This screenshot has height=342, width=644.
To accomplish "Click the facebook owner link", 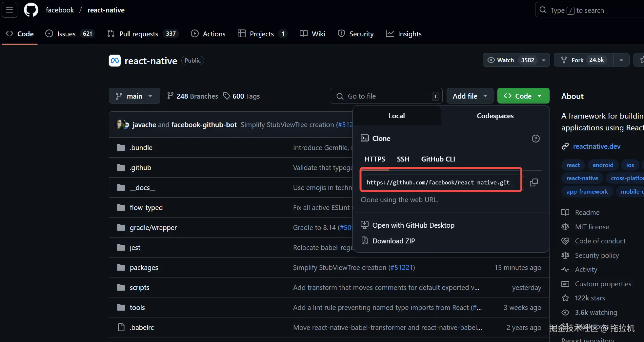I will 60,10.
